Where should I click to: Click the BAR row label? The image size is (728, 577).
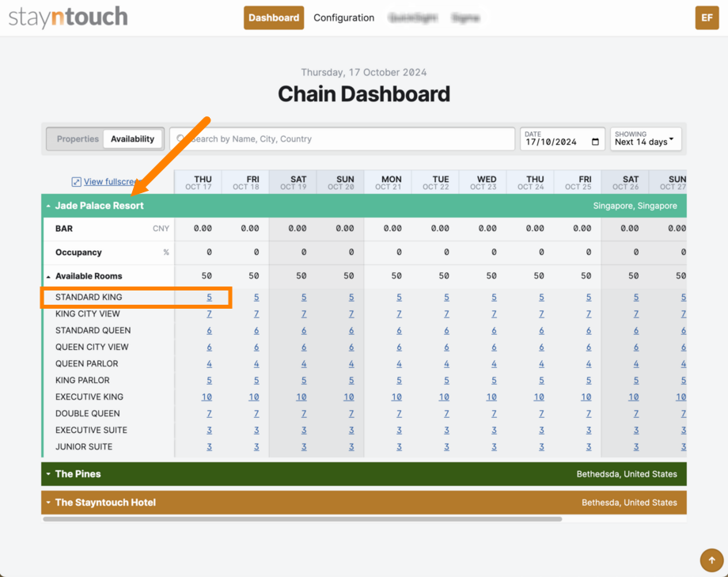pos(64,229)
